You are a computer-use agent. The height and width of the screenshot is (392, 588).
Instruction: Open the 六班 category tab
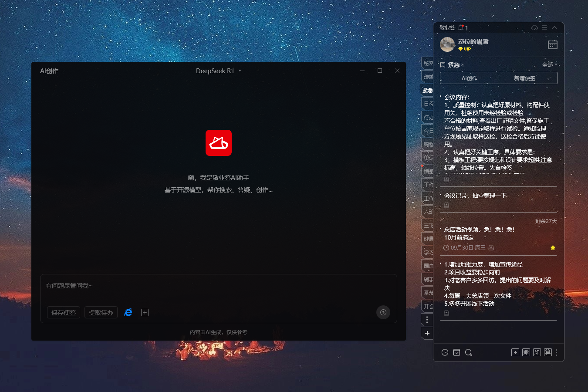coord(428,212)
